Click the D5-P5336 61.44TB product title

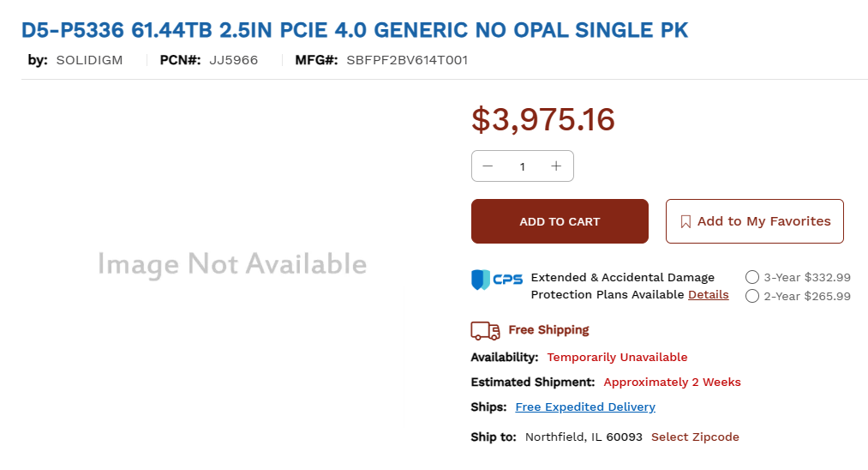point(355,30)
